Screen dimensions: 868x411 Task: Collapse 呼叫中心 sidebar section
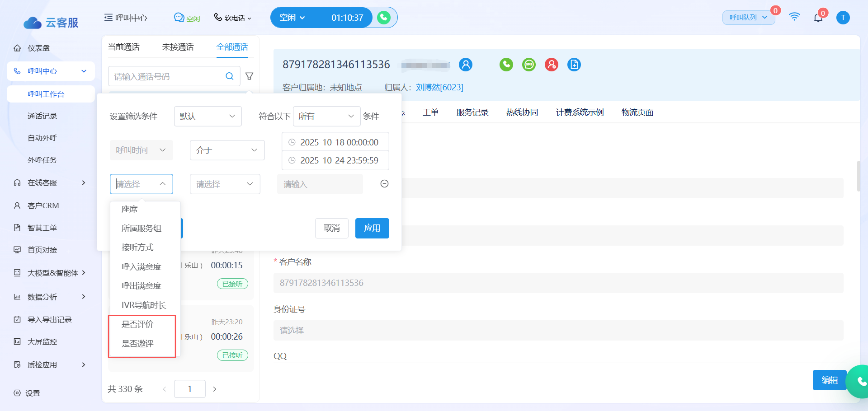(84, 71)
